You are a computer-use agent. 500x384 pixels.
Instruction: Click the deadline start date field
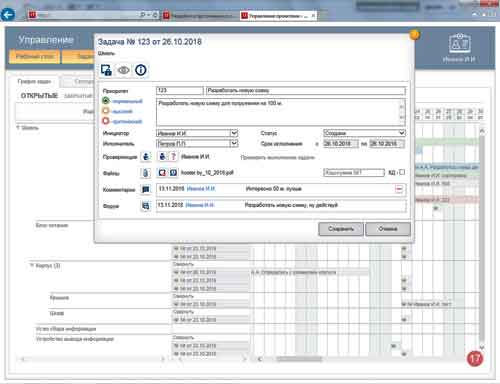[341, 144]
